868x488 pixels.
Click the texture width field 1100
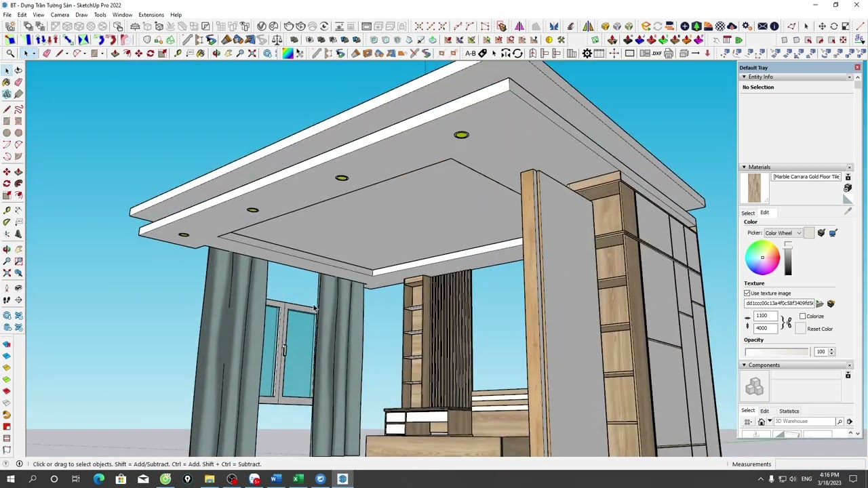tap(765, 316)
